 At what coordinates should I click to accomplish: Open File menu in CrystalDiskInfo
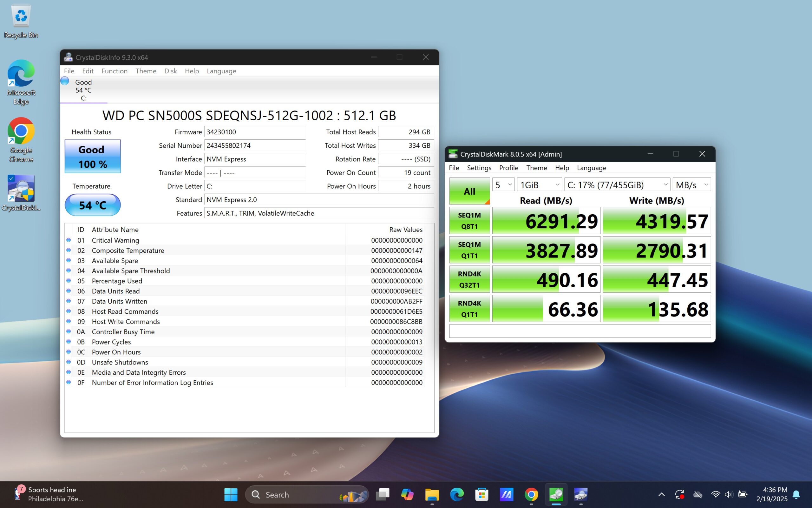69,71
